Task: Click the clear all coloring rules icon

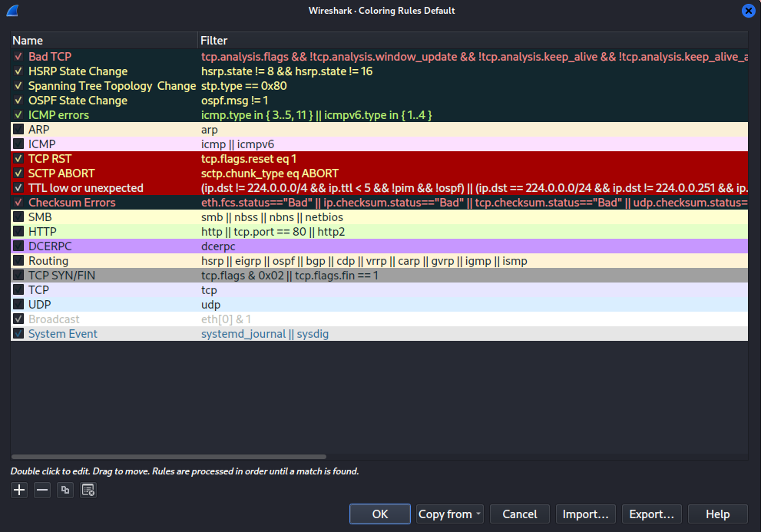Action: (x=88, y=489)
